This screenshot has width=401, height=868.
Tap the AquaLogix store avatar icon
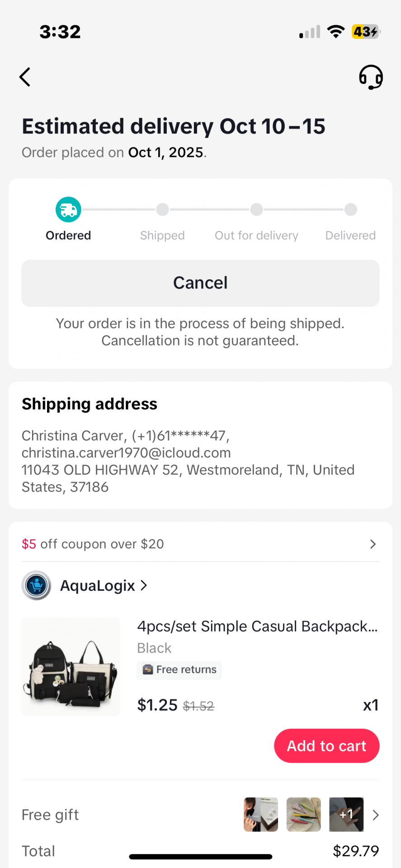(x=36, y=585)
